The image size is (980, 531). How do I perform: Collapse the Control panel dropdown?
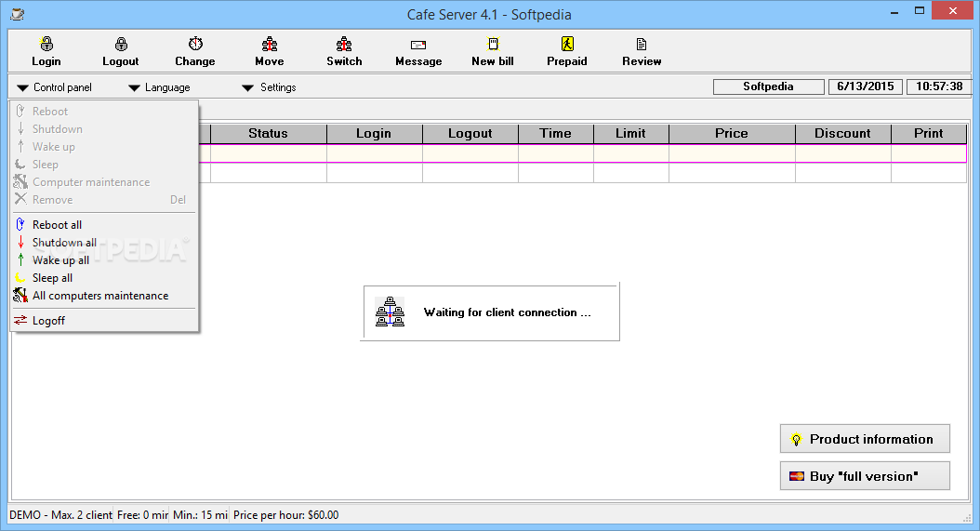tap(54, 87)
